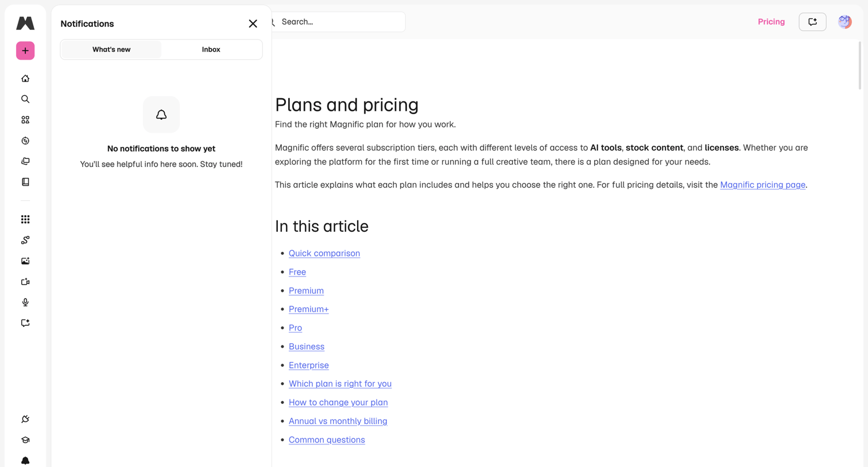This screenshot has height=467, width=868.
Task: Open the Magnific pricing page link
Action: point(762,185)
